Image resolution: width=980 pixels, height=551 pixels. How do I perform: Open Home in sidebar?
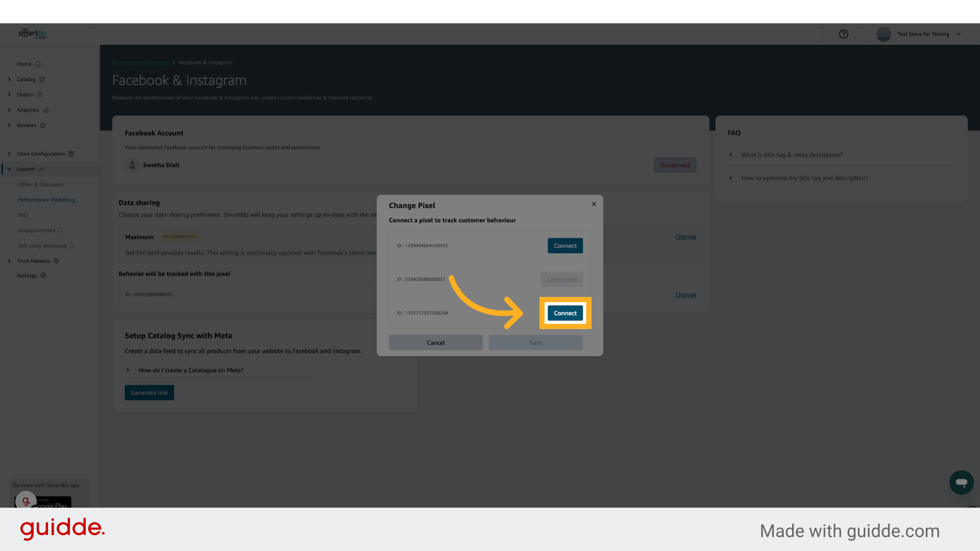[24, 64]
